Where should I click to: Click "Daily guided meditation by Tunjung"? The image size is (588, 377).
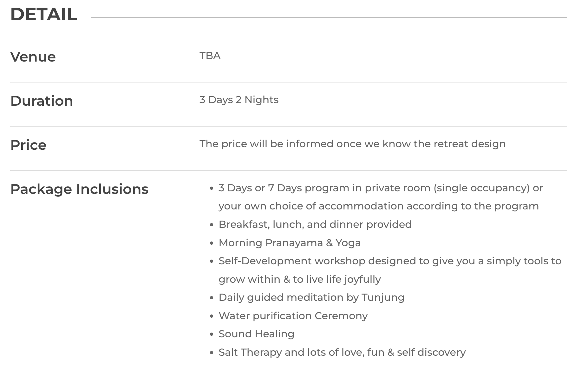tap(311, 297)
